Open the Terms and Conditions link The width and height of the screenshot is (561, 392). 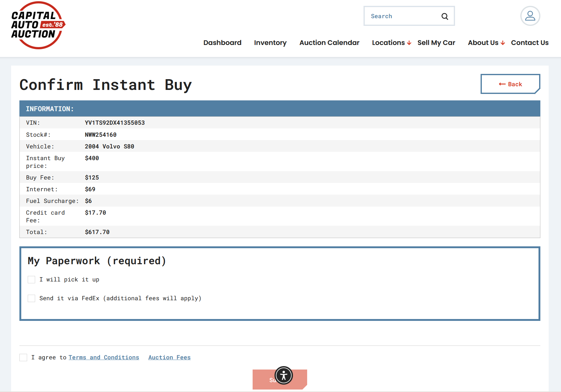click(104, 358)
